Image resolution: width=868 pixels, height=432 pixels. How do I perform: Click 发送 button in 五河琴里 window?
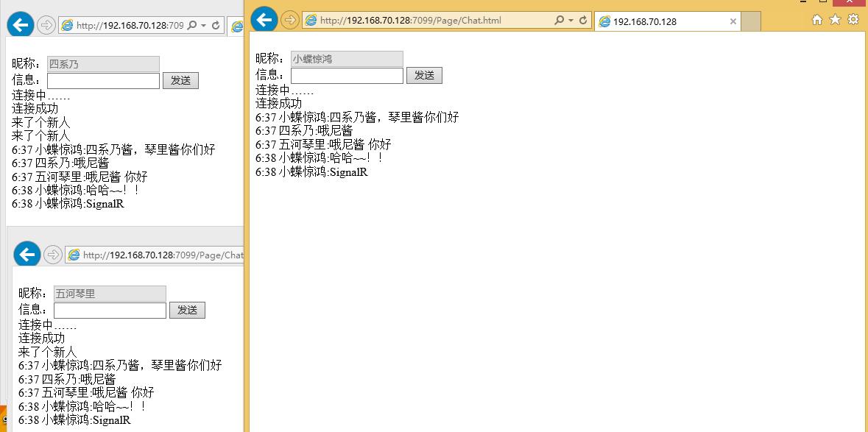187,310
